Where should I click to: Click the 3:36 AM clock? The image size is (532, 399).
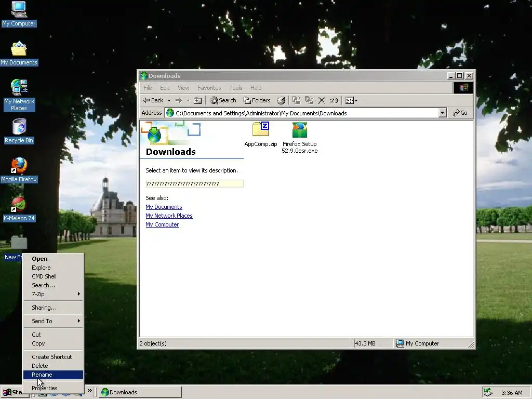[x=512, y=393]
